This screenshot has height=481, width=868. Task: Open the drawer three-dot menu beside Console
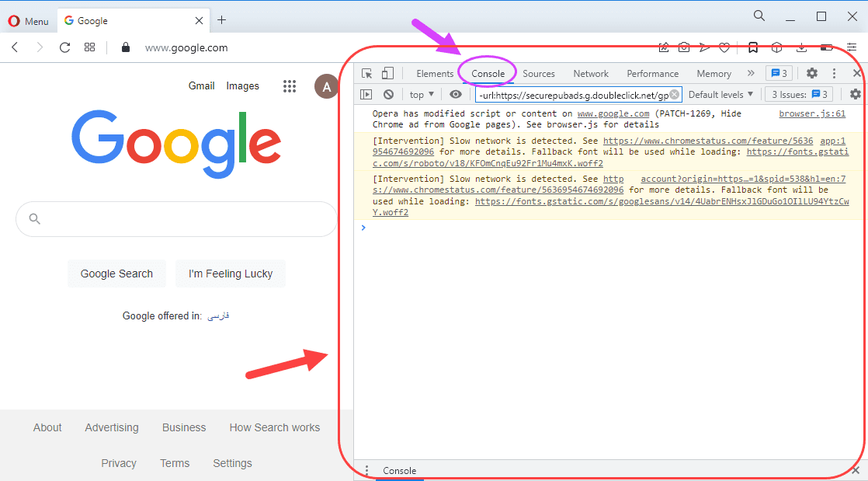click(366, 470)
